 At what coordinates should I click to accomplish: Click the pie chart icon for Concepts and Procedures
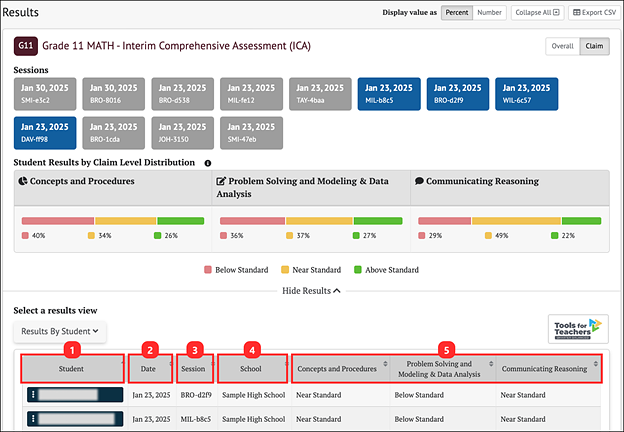(x=22, y=182)
